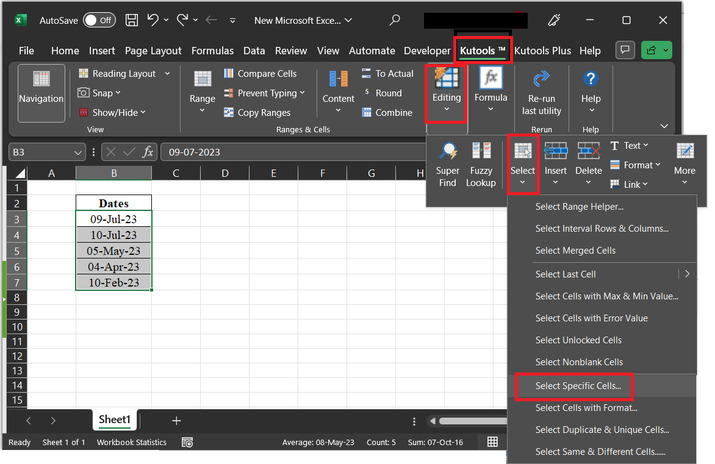Open the Format tools dropdown

pos(635,165)
